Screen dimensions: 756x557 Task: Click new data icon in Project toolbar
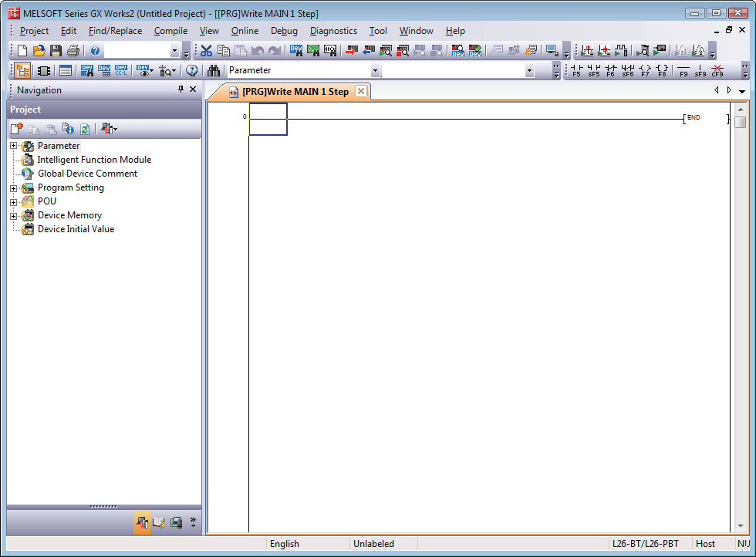(x=16, y=129)
